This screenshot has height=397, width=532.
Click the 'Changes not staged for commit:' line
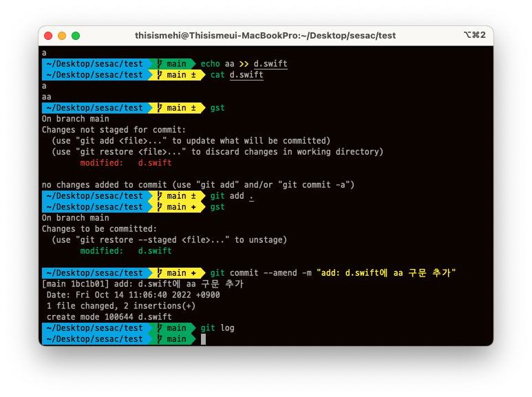tap(114, 130)
